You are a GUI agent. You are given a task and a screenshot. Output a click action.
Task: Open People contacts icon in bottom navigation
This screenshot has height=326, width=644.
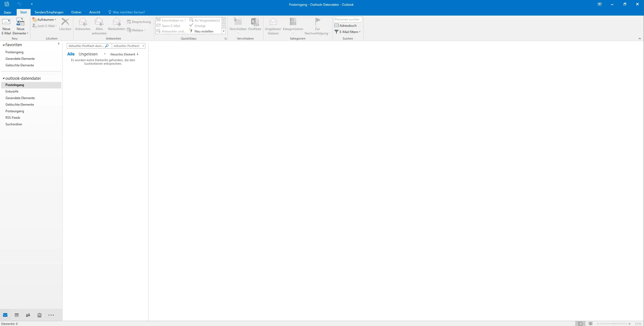(28, 315)
